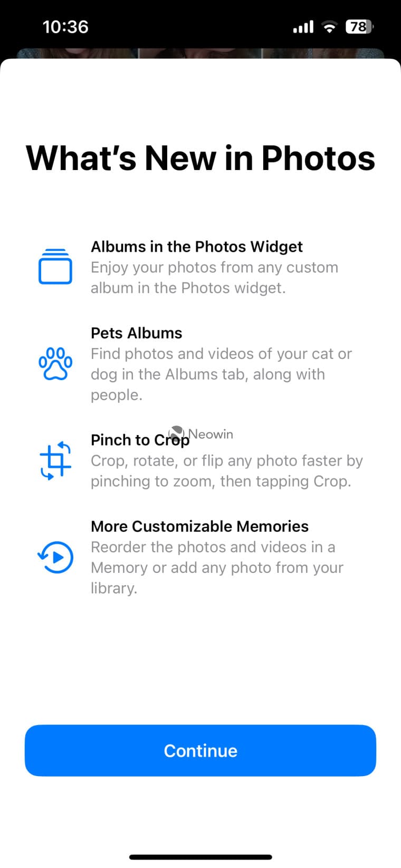Tap the "Albums in the Photos Widget" heading
Image resolution: width=401 pixels, height=868 pixels.
(x=197, y=247)
